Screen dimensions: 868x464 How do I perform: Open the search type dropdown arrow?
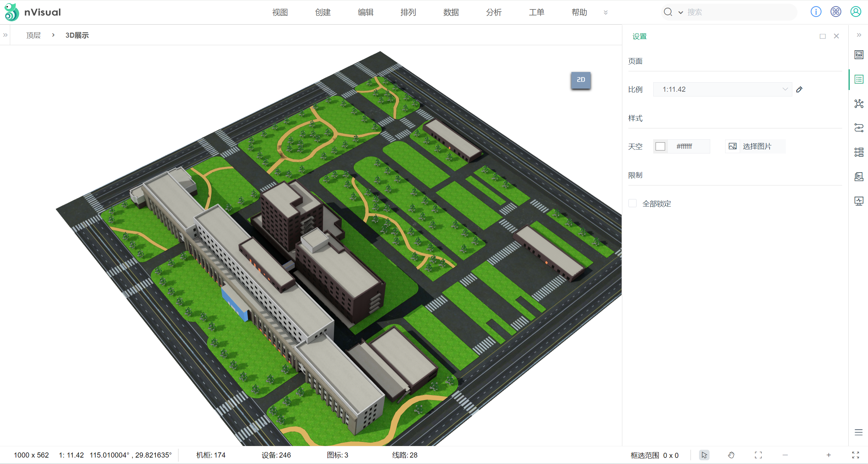coord(680,13)
